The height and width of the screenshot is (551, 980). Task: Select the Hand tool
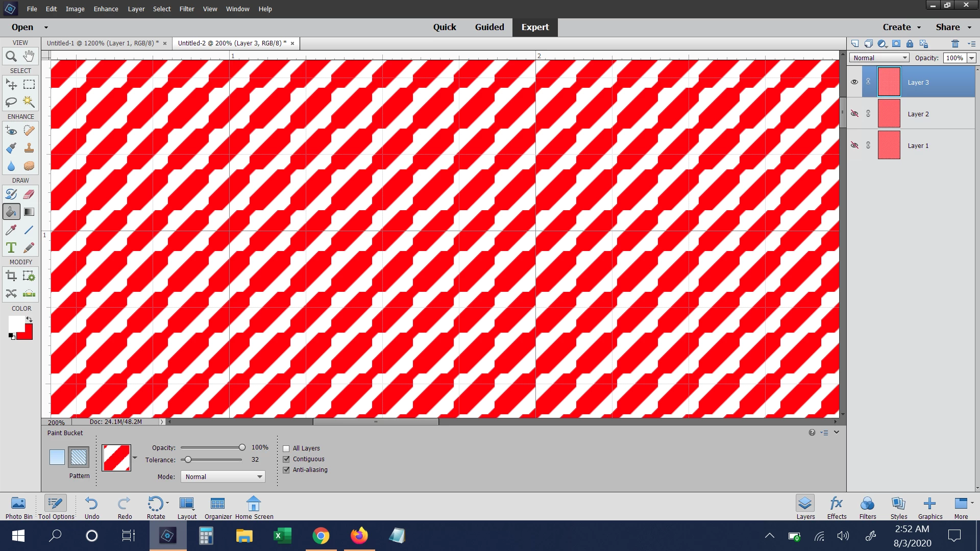pyautogui.click(x=29, y=56)
